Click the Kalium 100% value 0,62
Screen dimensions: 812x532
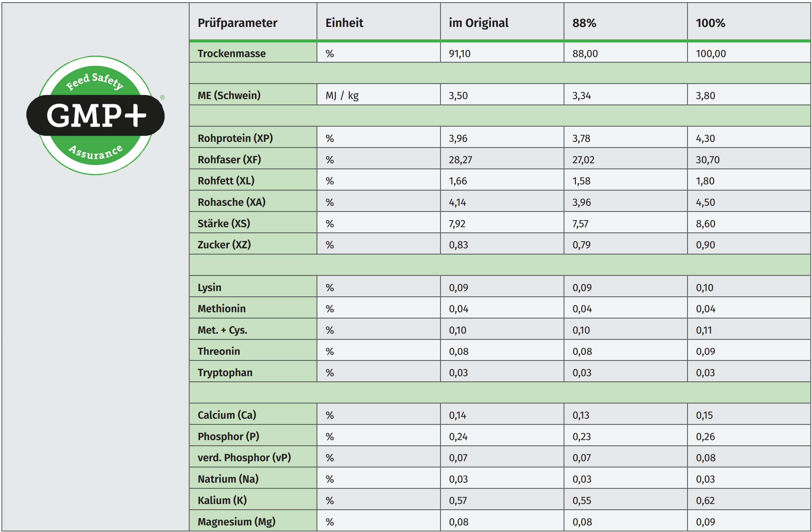pos(705,501)
